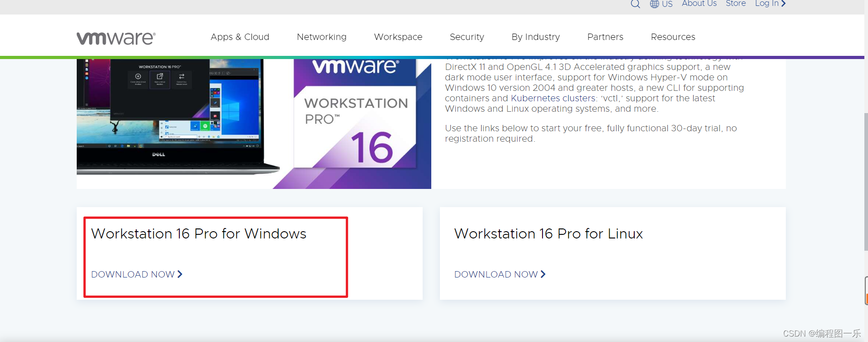Click Workstation 16 Pro for Linux heading
868x342 pixels.
click(548, 233)
